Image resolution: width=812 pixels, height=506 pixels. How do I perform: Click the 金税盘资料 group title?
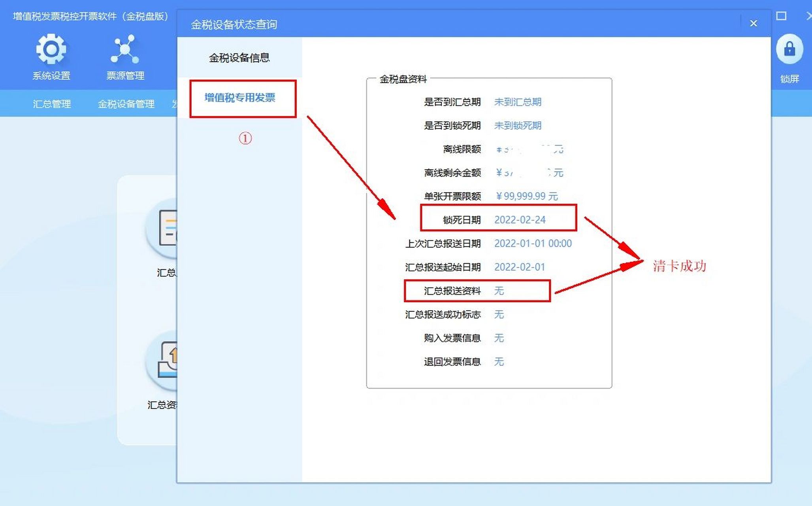coord(403,79)
